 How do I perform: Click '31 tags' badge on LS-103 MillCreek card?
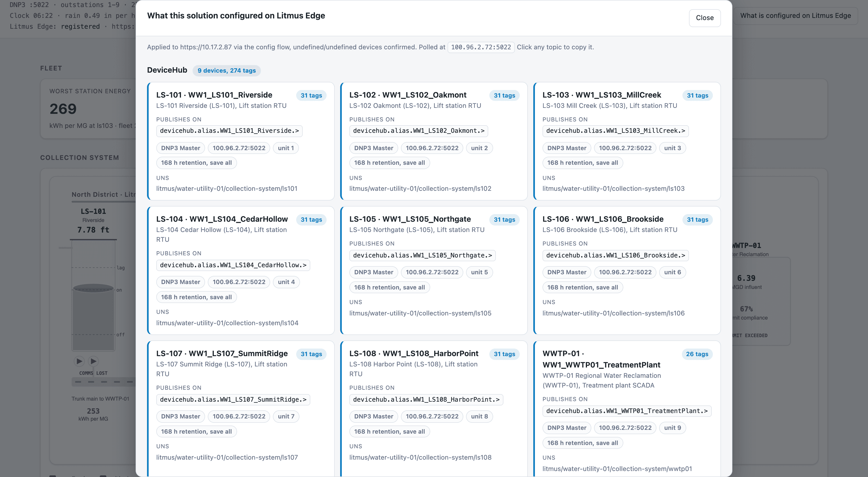click(x=697, y=95)
